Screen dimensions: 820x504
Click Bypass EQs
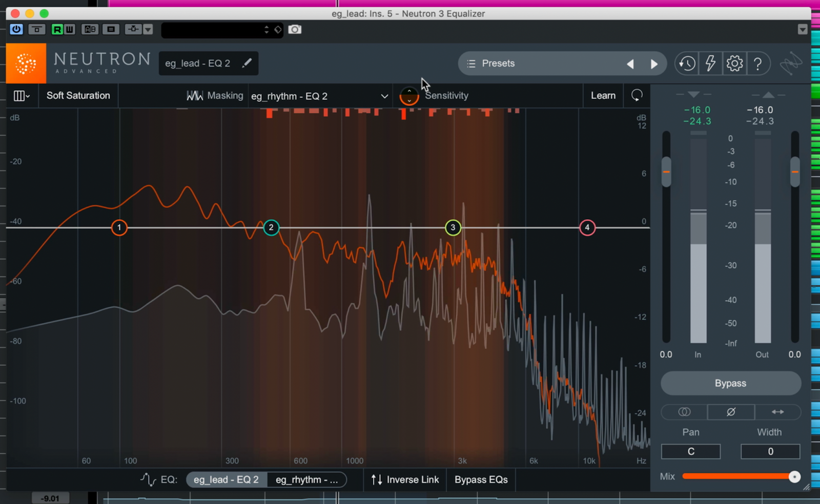481,480
